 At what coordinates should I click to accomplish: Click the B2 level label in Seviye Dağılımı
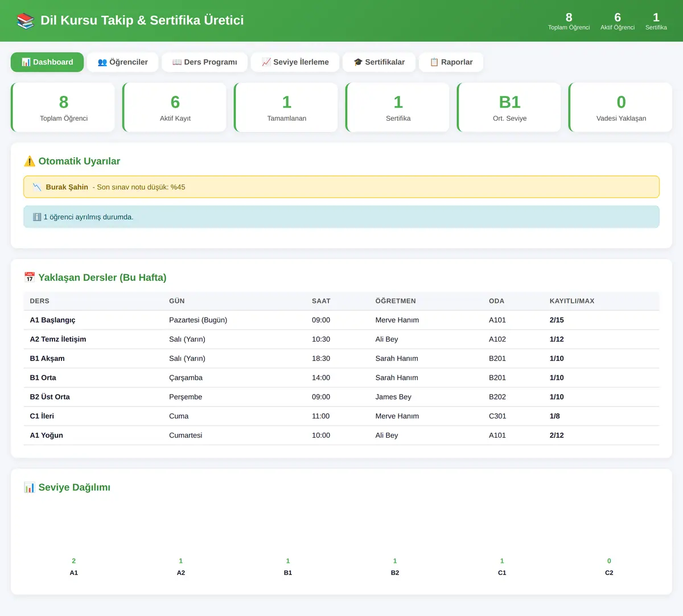click(395, 573)
